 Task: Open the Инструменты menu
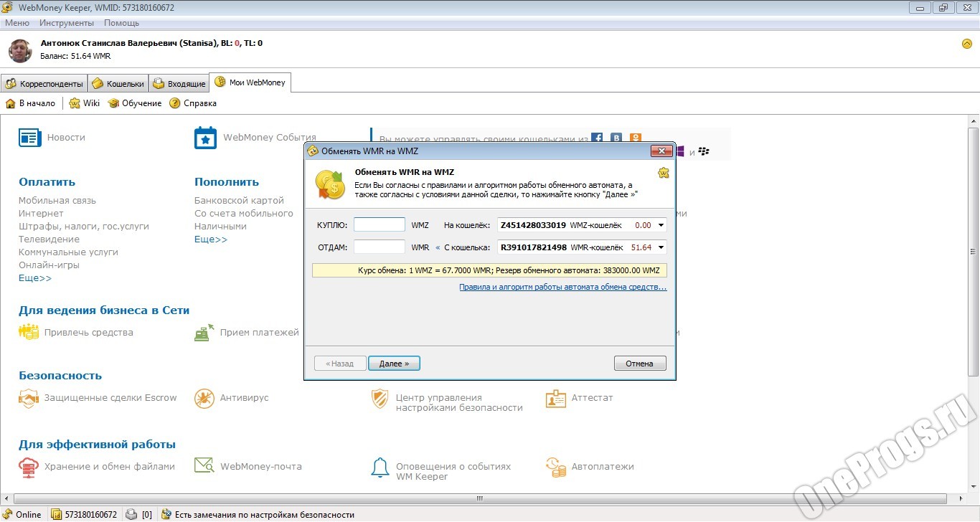[67, 23]
